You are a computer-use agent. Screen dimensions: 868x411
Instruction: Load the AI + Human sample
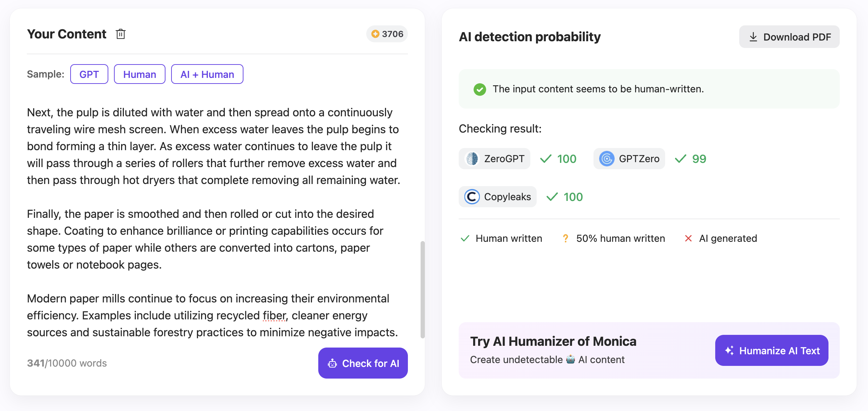[x=207, y=74]
